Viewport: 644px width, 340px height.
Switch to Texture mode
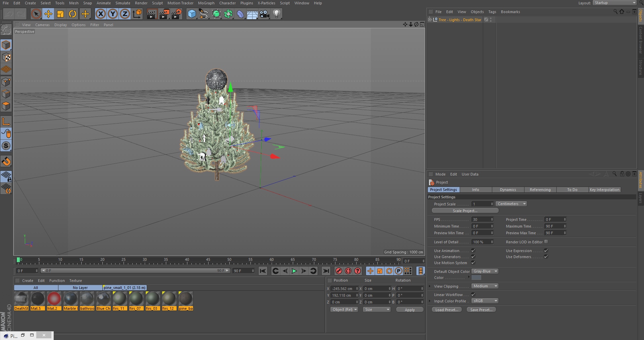pos(6,57)
